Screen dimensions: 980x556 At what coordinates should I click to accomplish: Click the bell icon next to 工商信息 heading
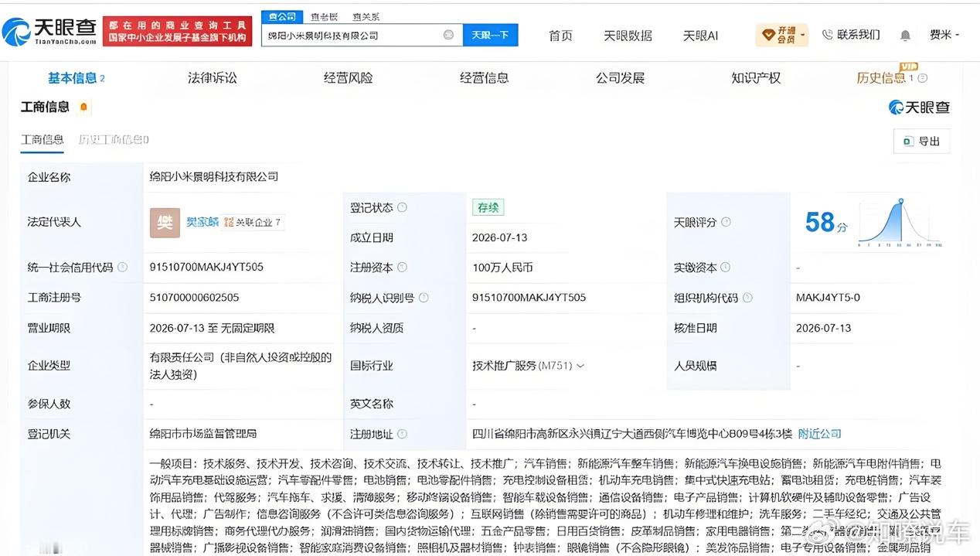click(x=83, y=107)
